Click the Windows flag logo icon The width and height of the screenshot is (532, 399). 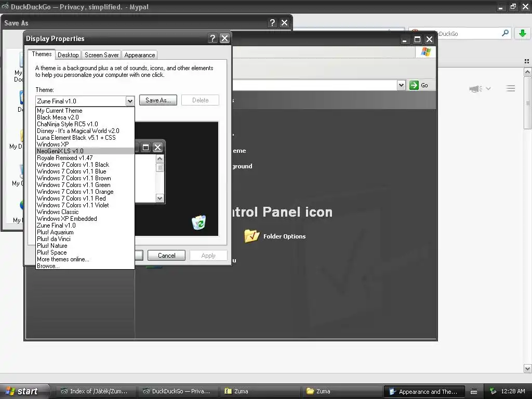(425, 52)
